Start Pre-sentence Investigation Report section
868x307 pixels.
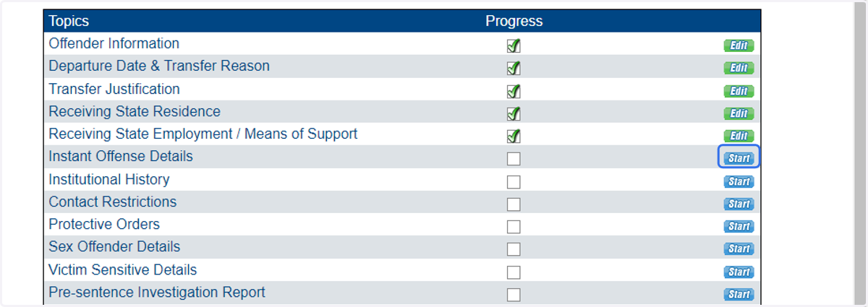739,294
